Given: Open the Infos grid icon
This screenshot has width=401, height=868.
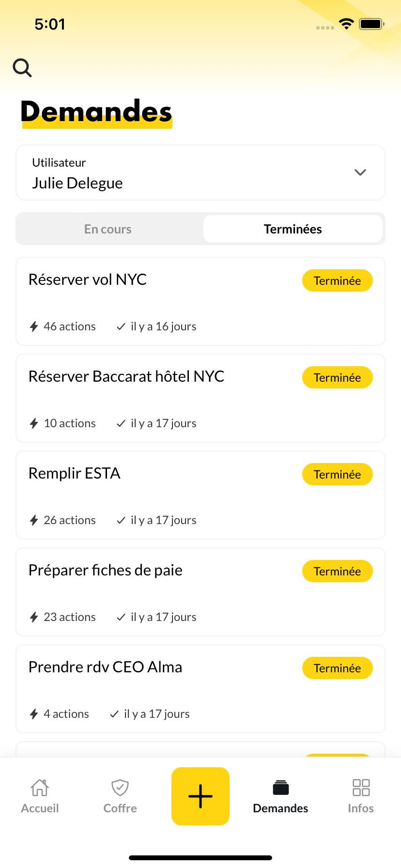Looking at the screenshot, I should pyautogui.click(x=361, y=788).
